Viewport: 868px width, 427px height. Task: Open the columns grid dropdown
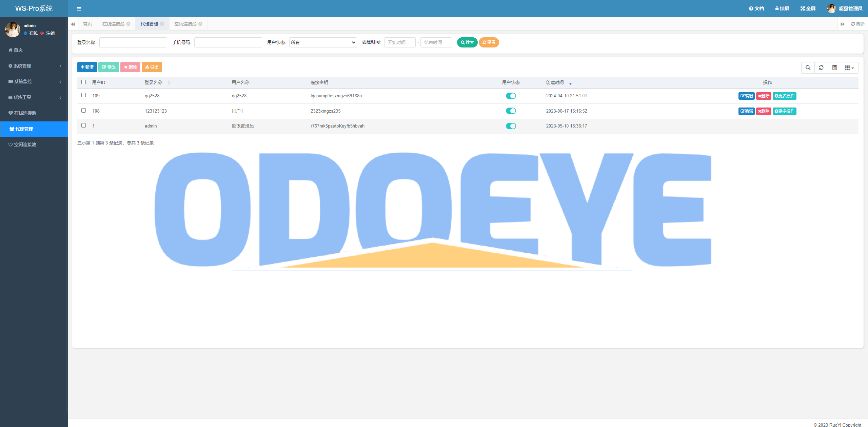(x=850, y=68)
